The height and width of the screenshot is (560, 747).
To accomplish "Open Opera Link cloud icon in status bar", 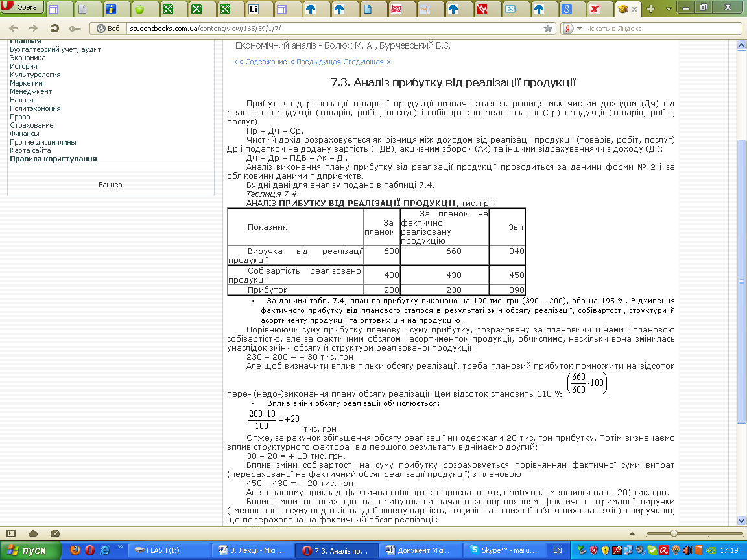I will (33, 533).
